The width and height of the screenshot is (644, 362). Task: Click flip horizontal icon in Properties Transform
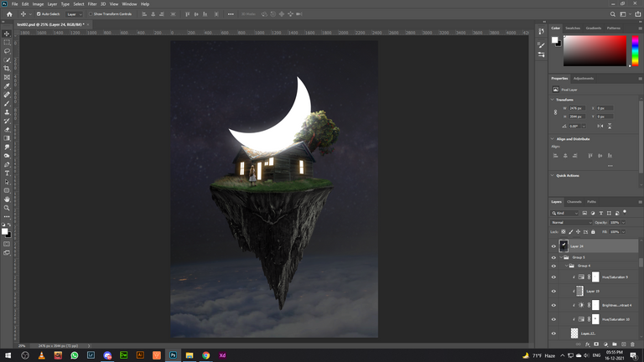coord(600,126)
